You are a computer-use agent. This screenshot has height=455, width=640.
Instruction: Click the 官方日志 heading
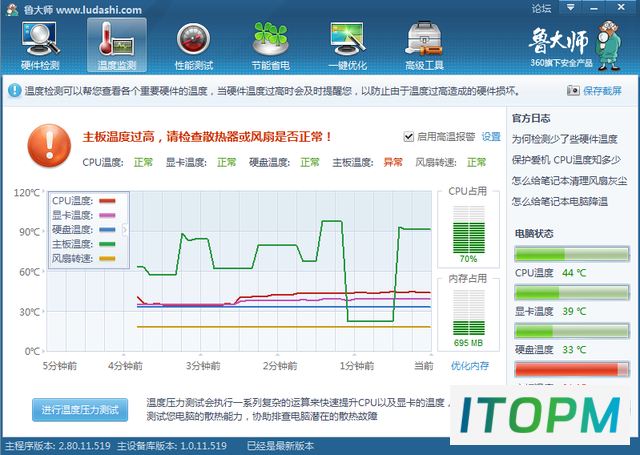pos(531,118)
